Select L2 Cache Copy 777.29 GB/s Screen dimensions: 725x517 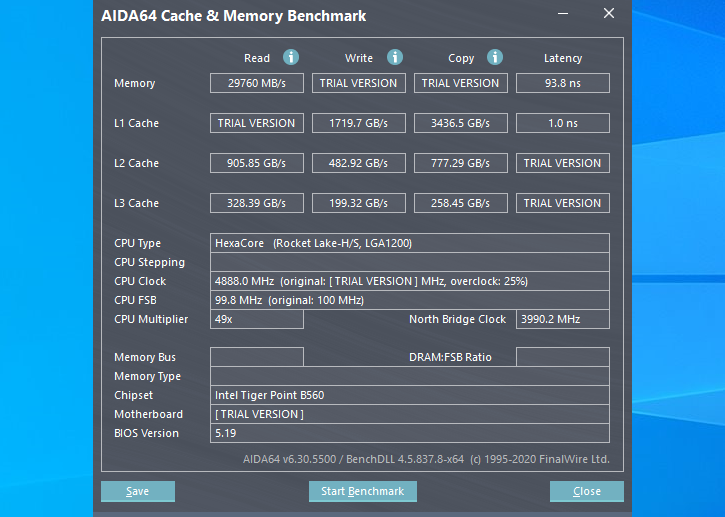tap(461, 163)
